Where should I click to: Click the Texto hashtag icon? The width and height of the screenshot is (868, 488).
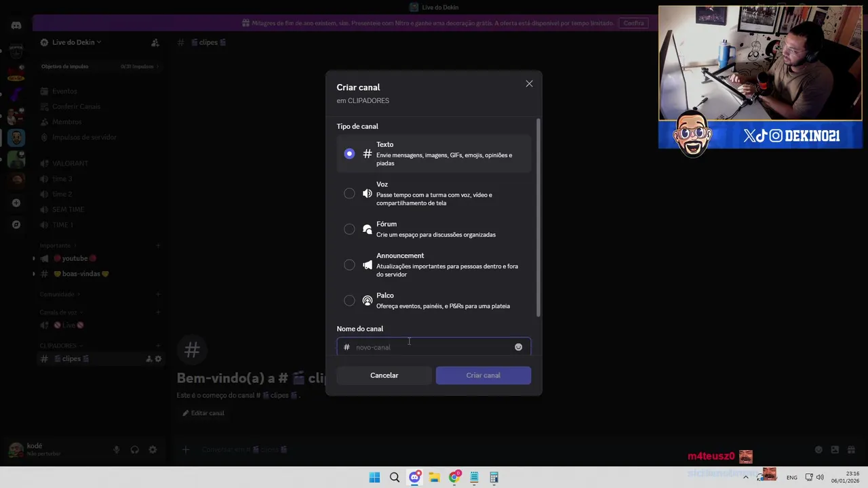click(368, 154)
